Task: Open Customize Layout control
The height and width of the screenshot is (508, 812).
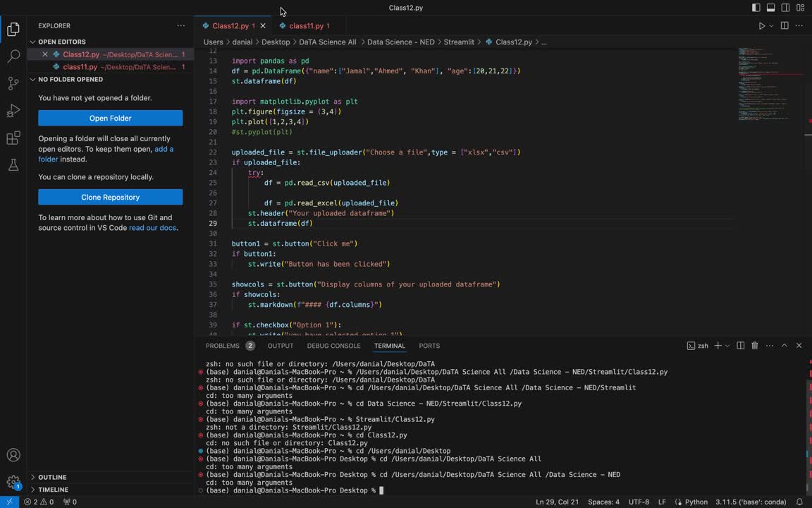Action: [801, 8]
